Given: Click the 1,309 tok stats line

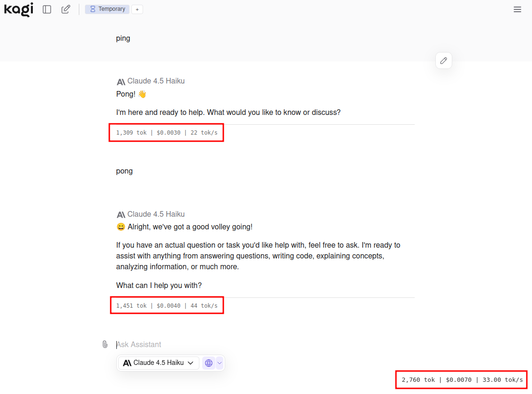Looking at the screenshot, I should pyautogui.click(x=167, y=133).
